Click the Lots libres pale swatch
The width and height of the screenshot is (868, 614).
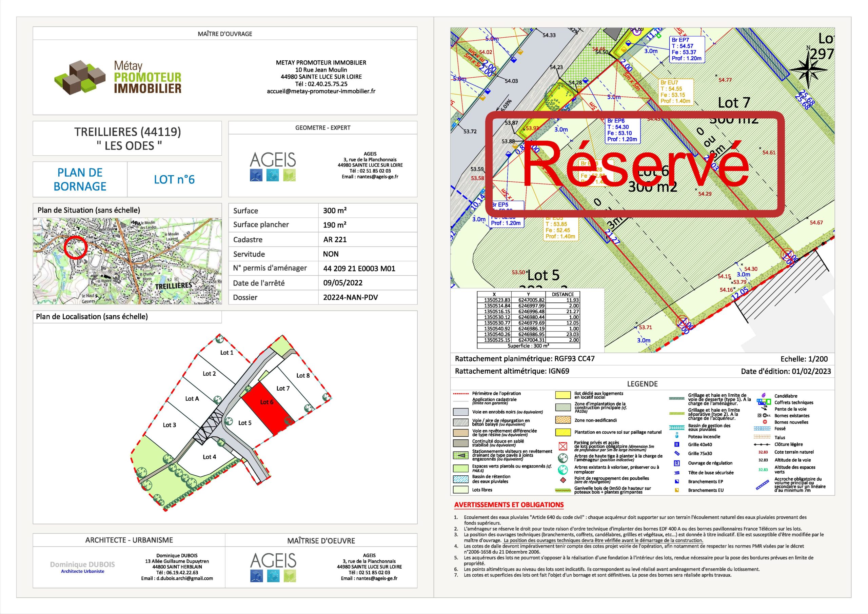coord(460,490)
